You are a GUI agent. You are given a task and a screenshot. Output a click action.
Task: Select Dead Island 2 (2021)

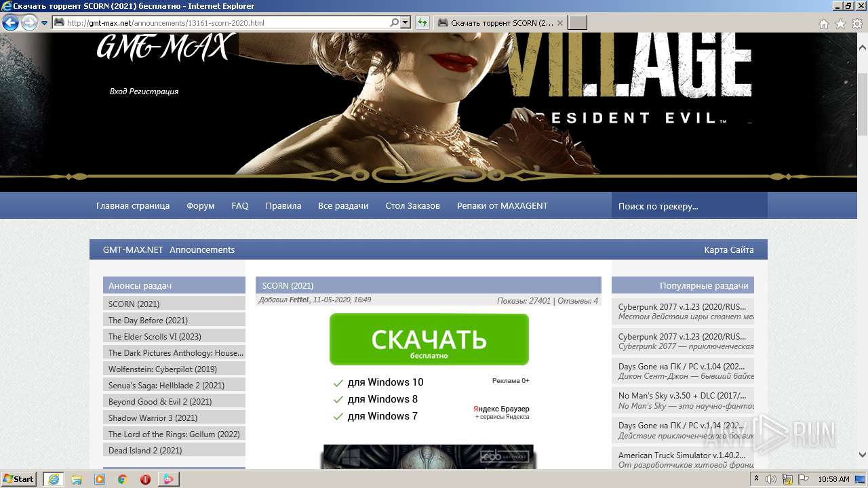point(174,450)
